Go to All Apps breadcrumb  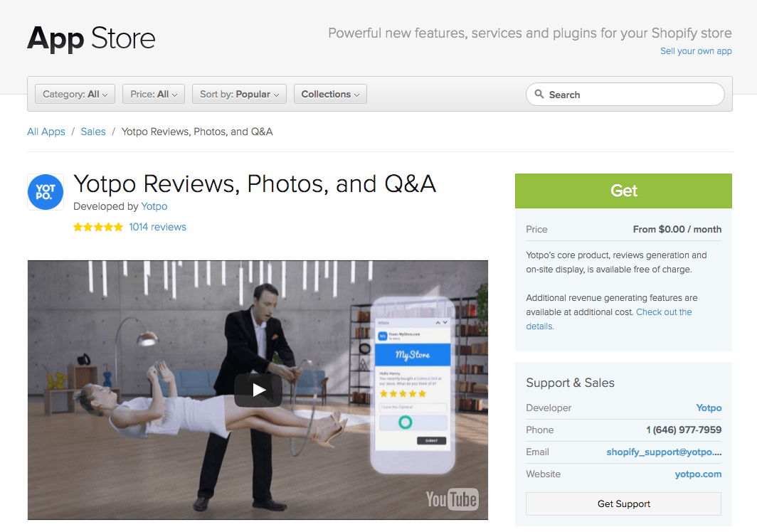46,132
